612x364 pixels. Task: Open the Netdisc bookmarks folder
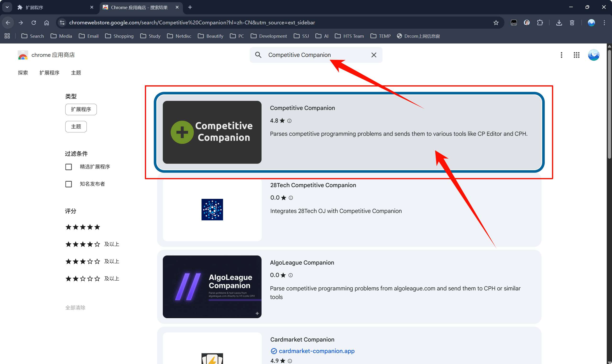click(x=179, y=36)
